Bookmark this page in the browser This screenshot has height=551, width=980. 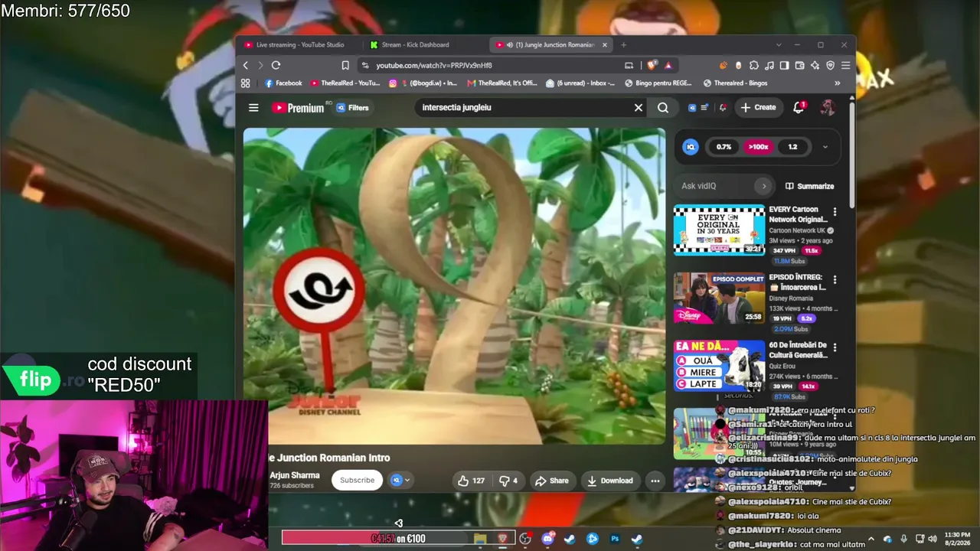[x=345, y=66]
